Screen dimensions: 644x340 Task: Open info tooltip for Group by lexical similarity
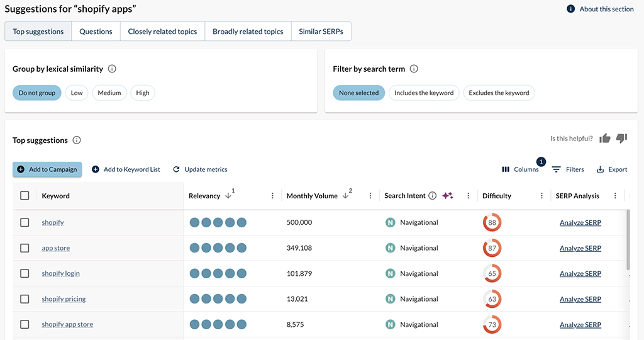point(112,69)
